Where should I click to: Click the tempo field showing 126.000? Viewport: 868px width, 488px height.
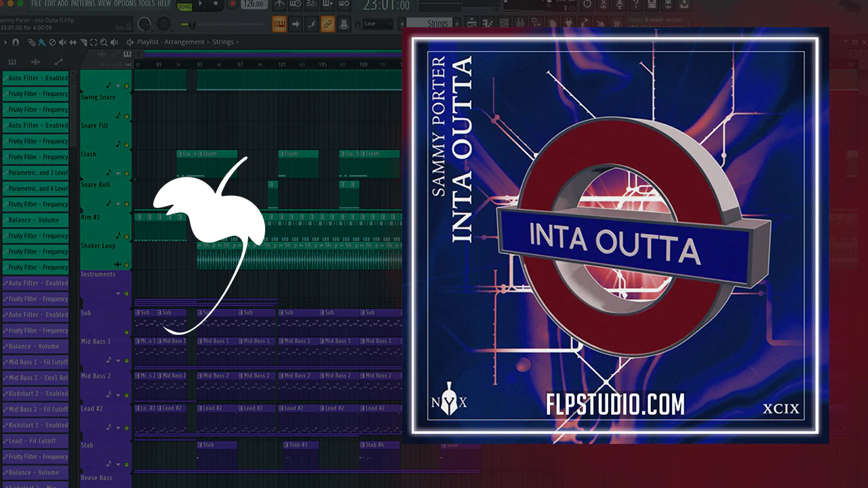[x=255, y=4]
